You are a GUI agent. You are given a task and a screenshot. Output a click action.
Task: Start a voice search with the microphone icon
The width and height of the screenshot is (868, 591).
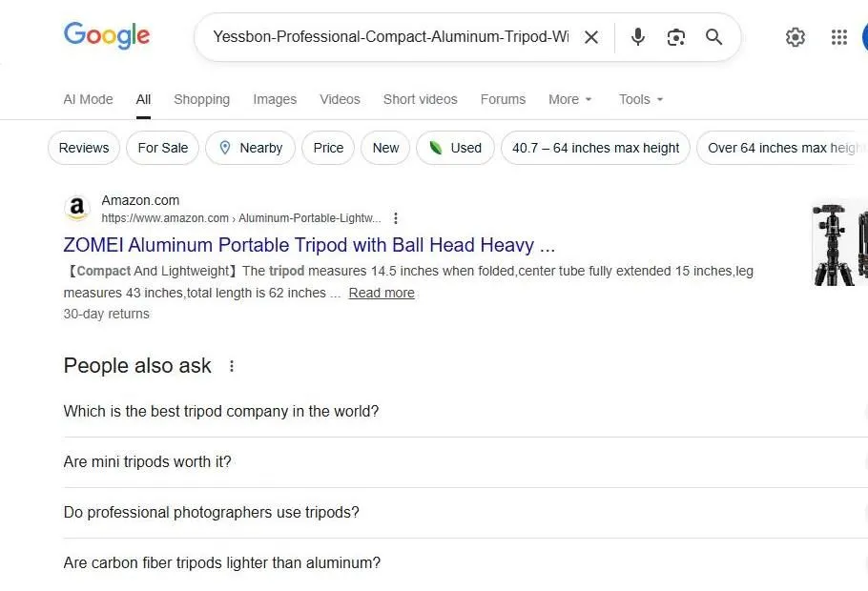(x=637, y=37)
